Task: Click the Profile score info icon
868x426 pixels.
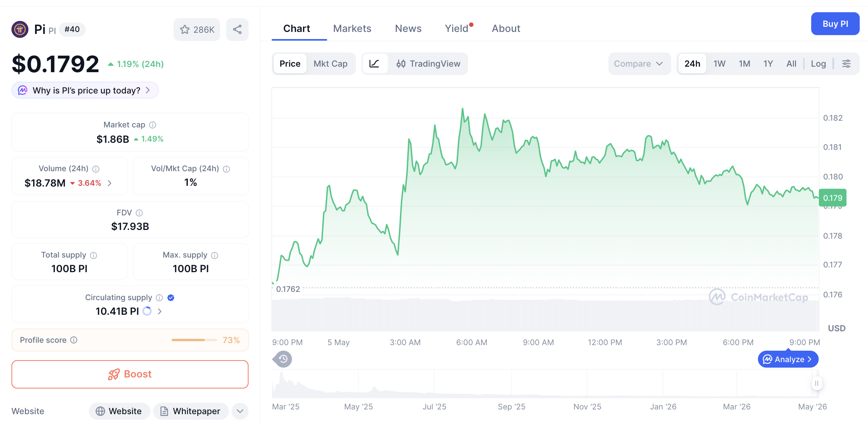Action: pos(74,340)
